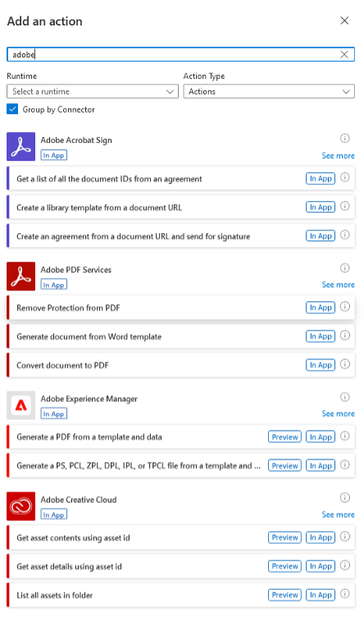
Task: Close the Add an action panel
Action: pos(344,21)
